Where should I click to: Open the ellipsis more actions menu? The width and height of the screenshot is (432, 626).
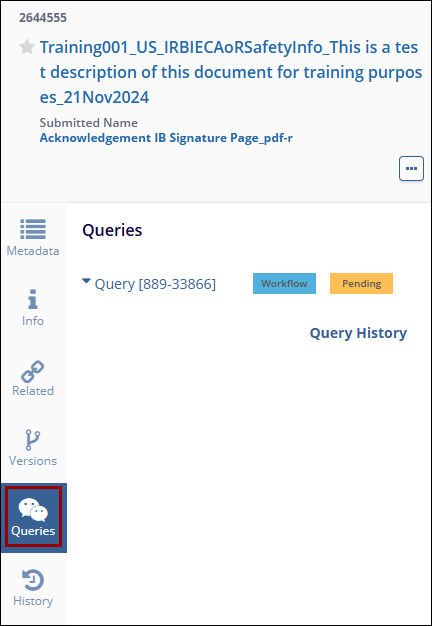point(411,168)
